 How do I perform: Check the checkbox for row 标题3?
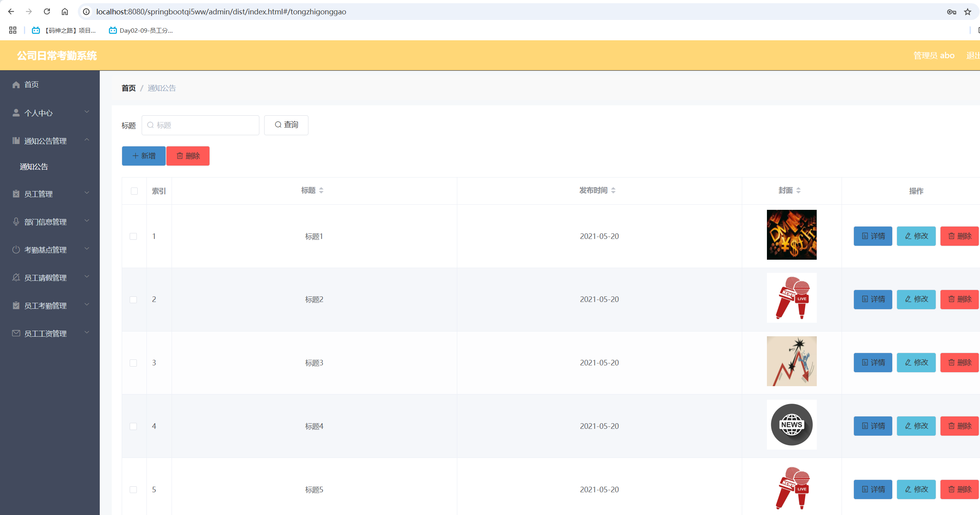(133, 363)
